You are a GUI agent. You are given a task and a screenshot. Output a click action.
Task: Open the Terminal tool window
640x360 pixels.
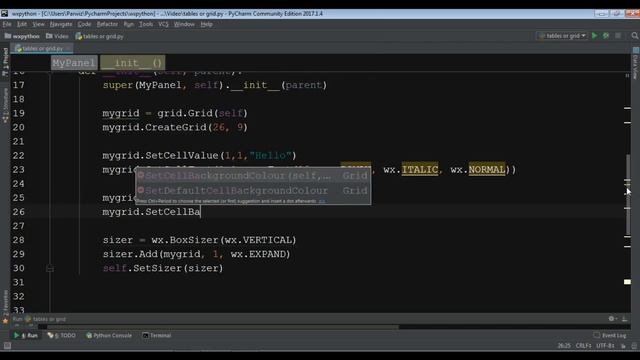157,336
